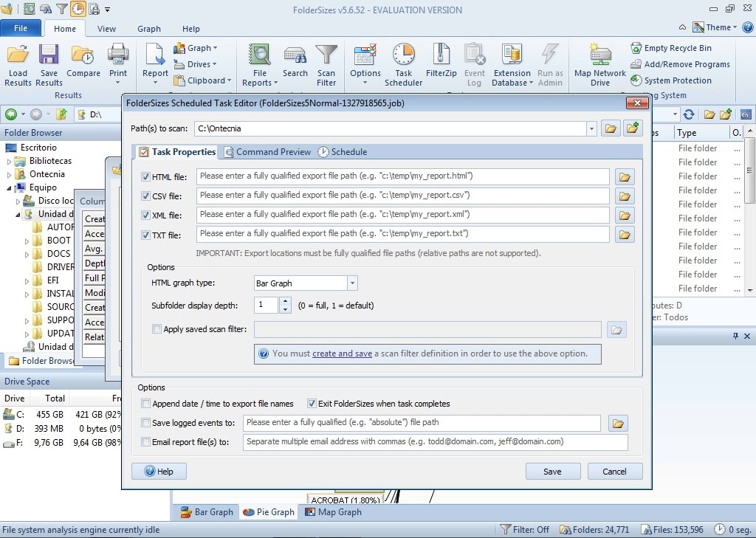Open the Graph menu
756x538 pixels.
(149, 29)
